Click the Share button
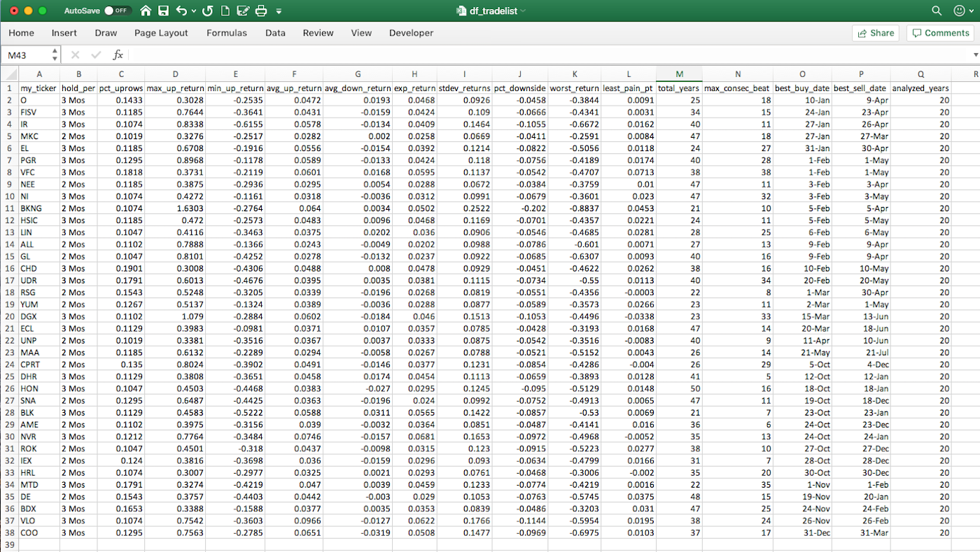980x552 pixels. click(x=875, y=33)
